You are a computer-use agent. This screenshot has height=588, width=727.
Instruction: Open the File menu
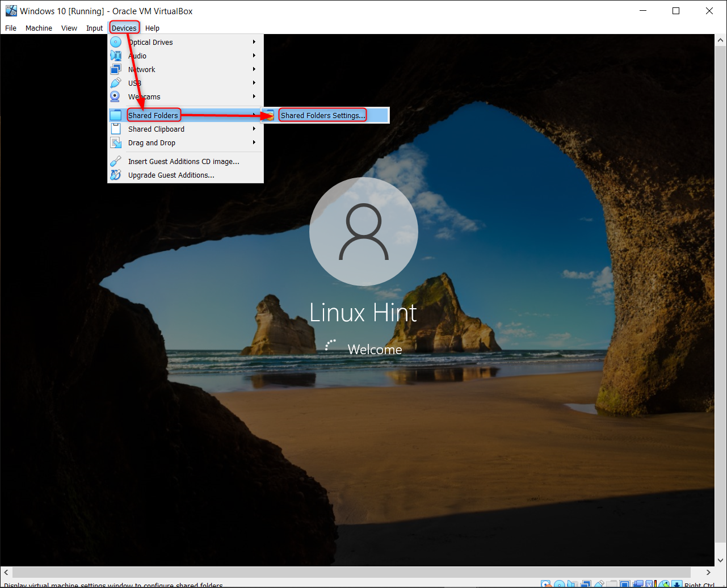pos(11,28)
